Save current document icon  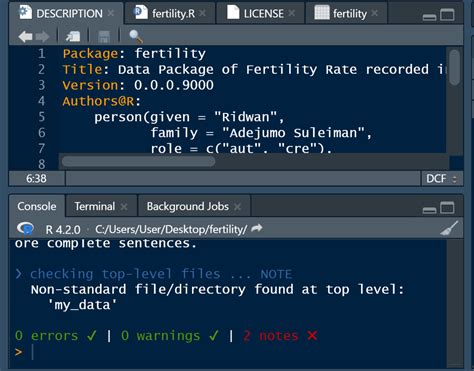click(104, 36)
